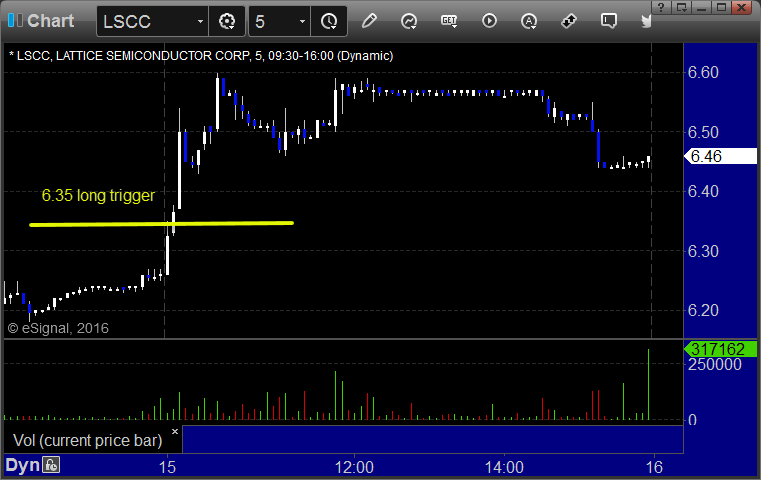Open the chat comment bubble icon

(x=609, y=21)
